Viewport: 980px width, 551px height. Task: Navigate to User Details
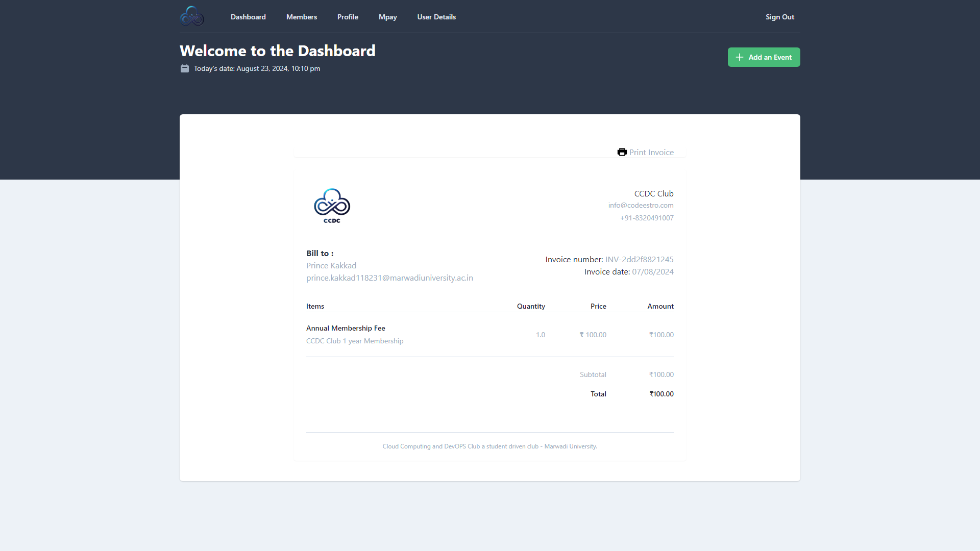coord(436,17)
